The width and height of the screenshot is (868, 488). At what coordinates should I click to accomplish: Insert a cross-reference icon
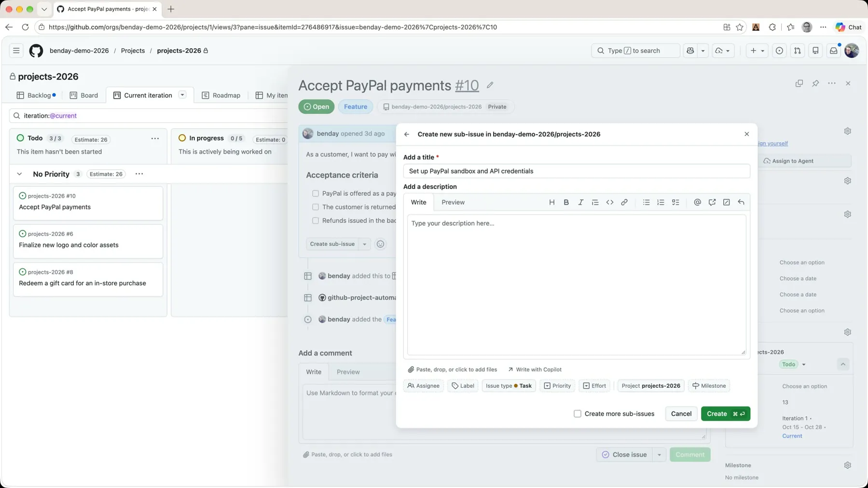point(712,202)
